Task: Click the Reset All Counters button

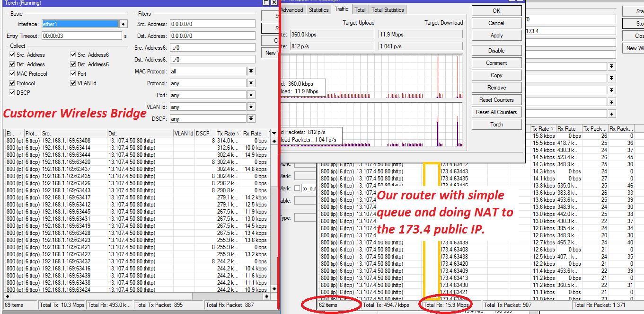Action: pos(496,112)
